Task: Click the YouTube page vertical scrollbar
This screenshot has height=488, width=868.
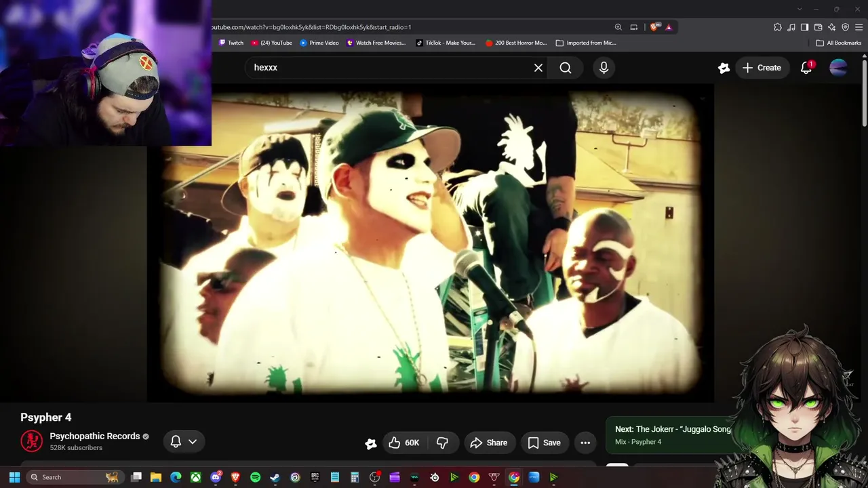Action: 864,92
